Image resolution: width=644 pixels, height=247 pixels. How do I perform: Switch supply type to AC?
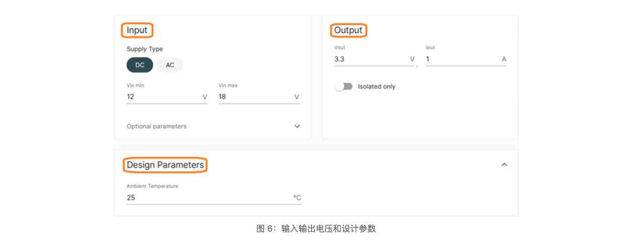(170, 65)
